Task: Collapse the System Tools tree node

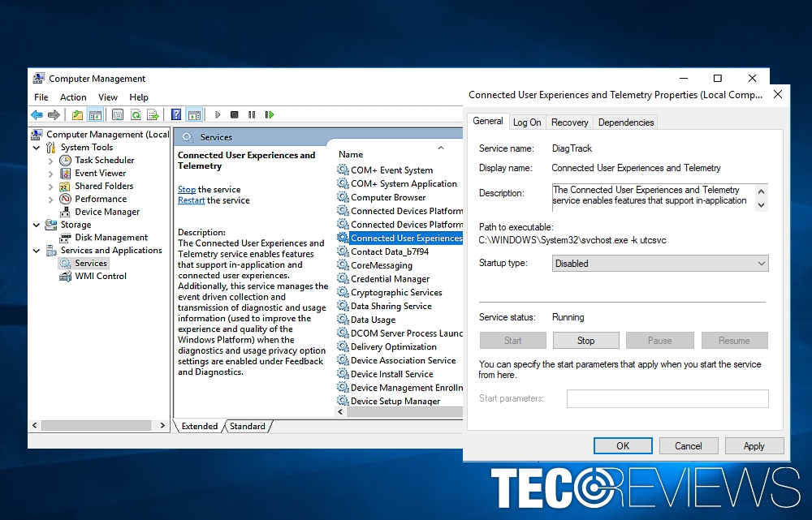Action: click(37, 148)
